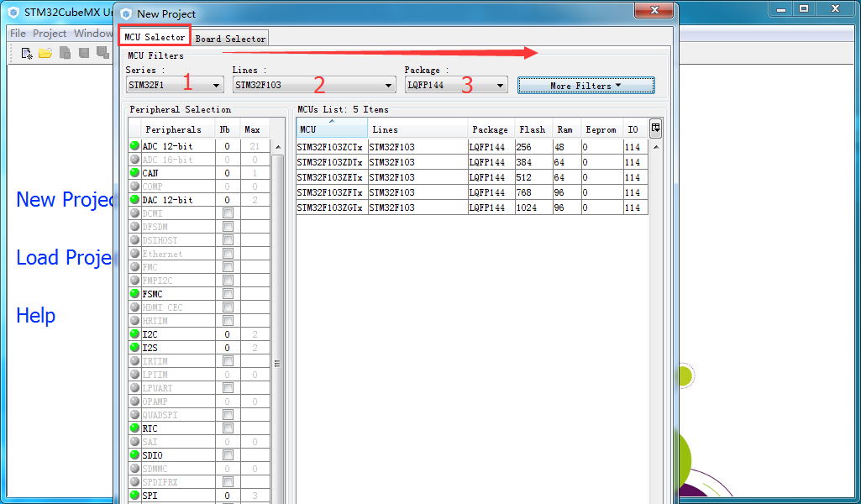The height and width of the screenshot is (504, 861).
Task: Click the peripheral list scroll-up arrow
Action: pyautogui.click(x=277, y=147)
